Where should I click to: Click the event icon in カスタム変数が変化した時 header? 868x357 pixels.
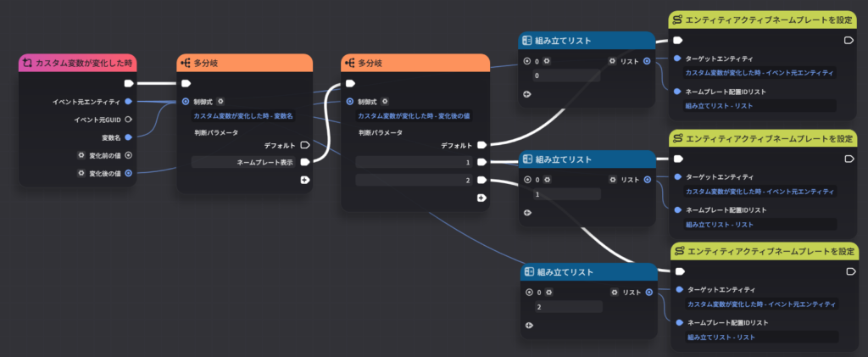(x=27, y=63)
